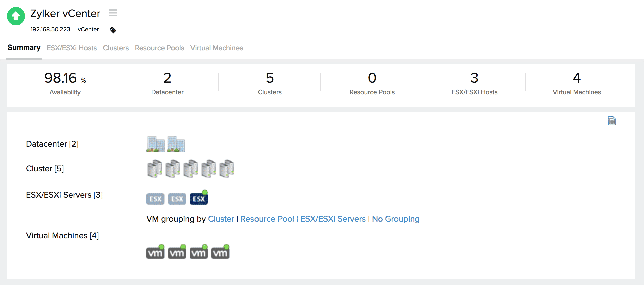This screenshot has height=285, width=644.
Task: Click the Resource Pools count of 0
Action: pos(372,78)
